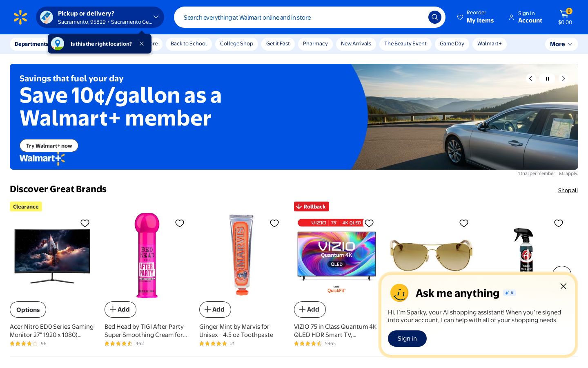Show next banner slide arrow

click(563, 79)
